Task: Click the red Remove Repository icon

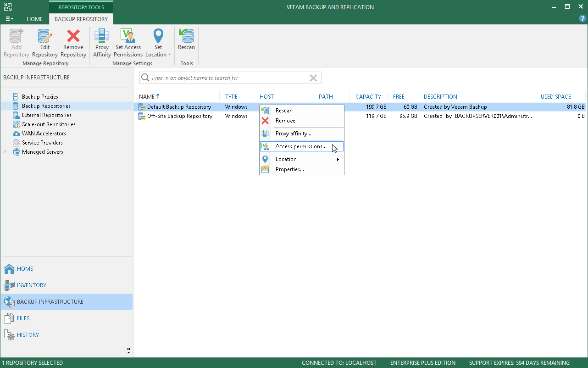Action: pos(73,36)
